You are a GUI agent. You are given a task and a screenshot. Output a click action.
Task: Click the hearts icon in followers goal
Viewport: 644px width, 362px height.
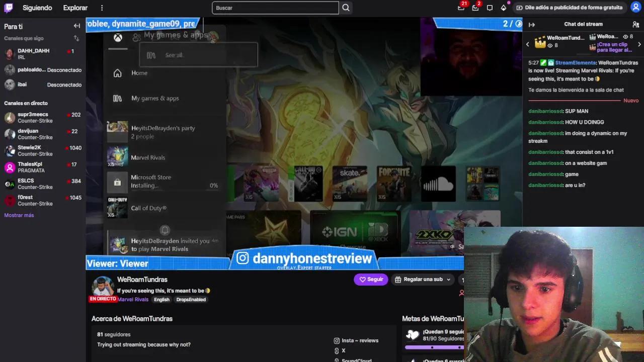click(x=413, y=335)
